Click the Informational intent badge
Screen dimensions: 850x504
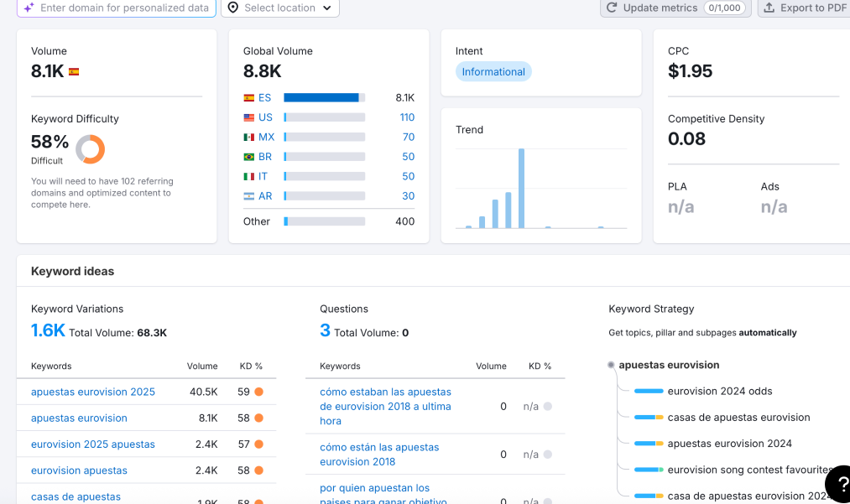coord(493,71)
